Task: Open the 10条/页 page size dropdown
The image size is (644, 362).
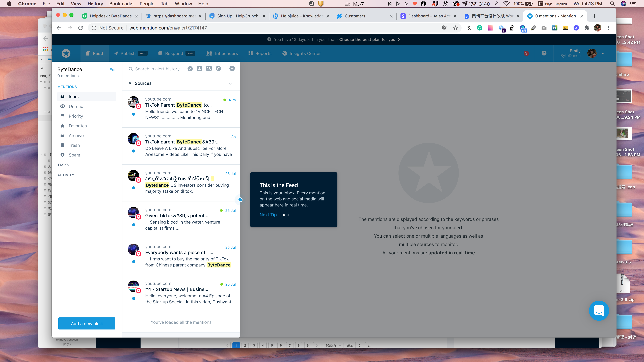Action: (333, 345)
